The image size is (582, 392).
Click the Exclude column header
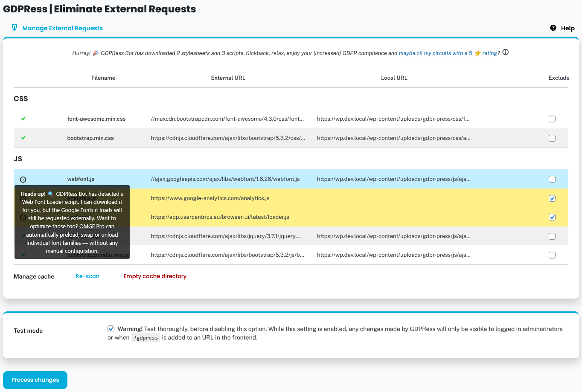click(559, 78)
